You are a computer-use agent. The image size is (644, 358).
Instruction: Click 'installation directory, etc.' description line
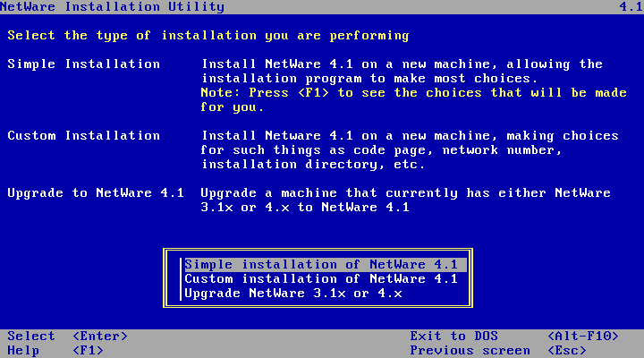tap(313, 165)
